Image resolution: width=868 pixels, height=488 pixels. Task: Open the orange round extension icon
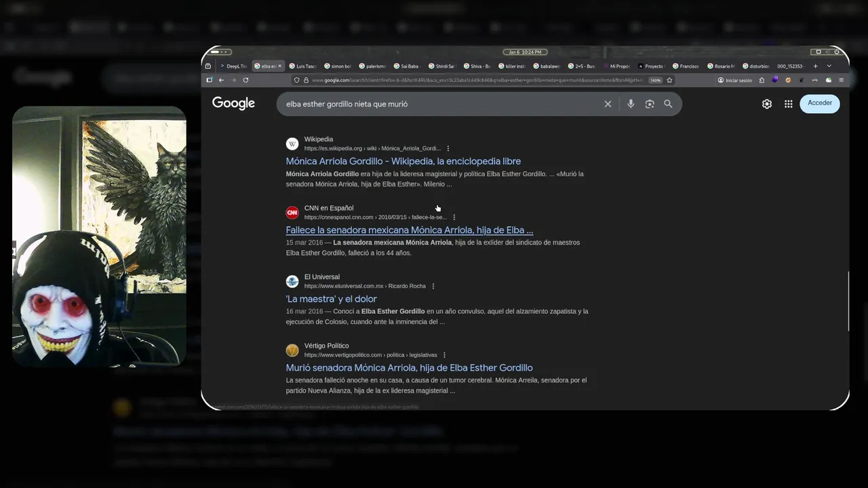pyautogui.click(x=788, y=80)
